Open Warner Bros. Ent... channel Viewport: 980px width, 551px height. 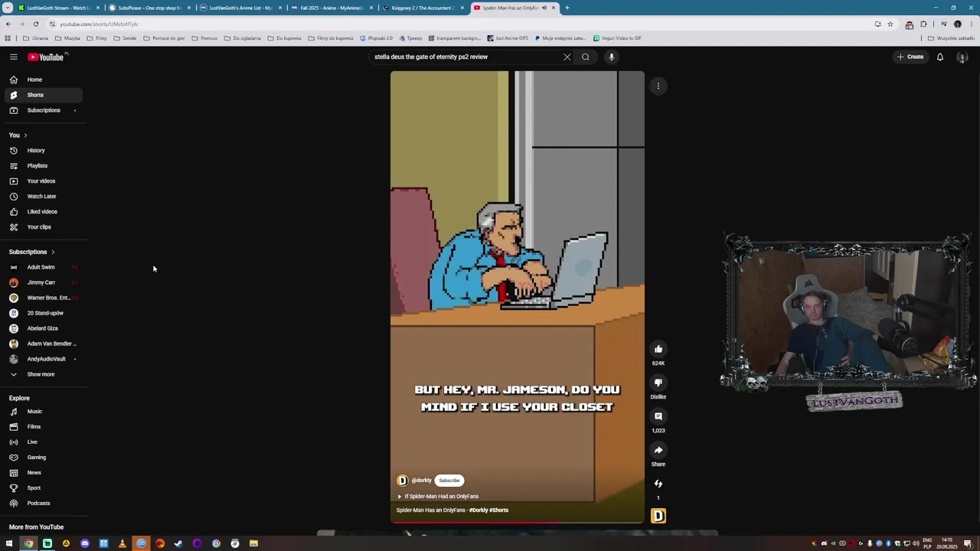click(x=42, y=298)
